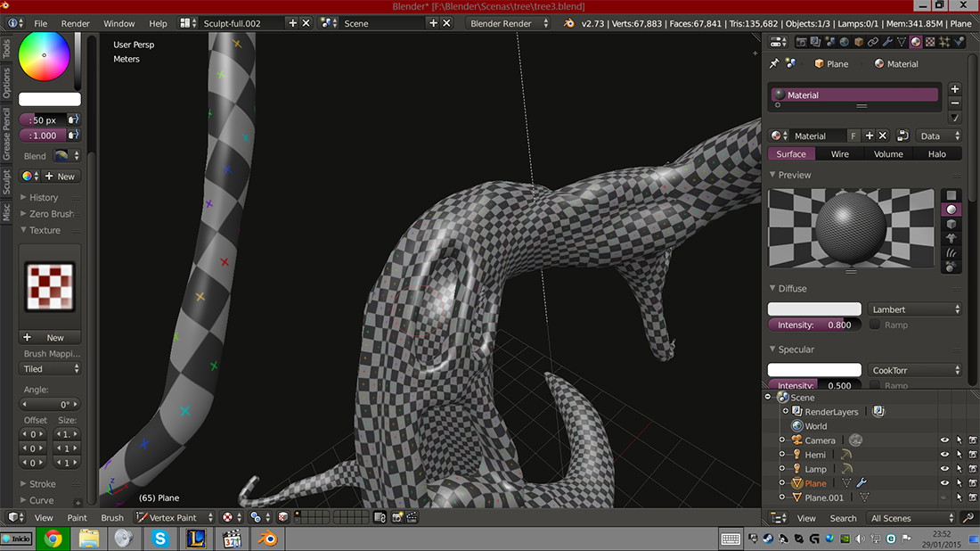980x551 pixels.
Task: Open the Render properties camera tab
Action: coord(801,43)
